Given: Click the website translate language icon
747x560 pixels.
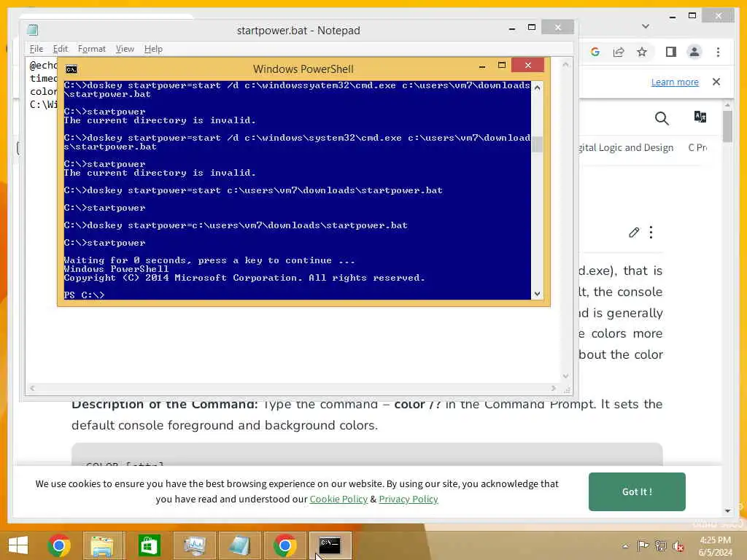Looking at the screenshot, I should pos(700,117).
